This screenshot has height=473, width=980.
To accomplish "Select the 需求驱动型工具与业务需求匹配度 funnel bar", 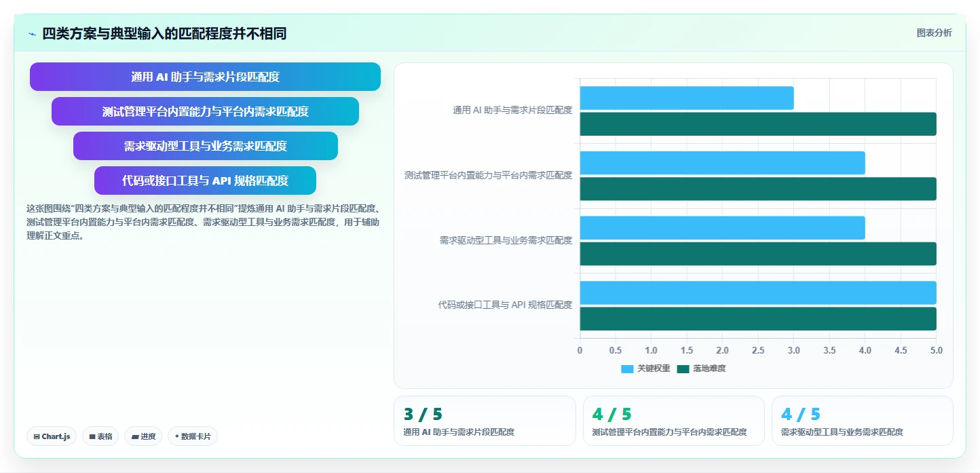I will pos(205,146).
